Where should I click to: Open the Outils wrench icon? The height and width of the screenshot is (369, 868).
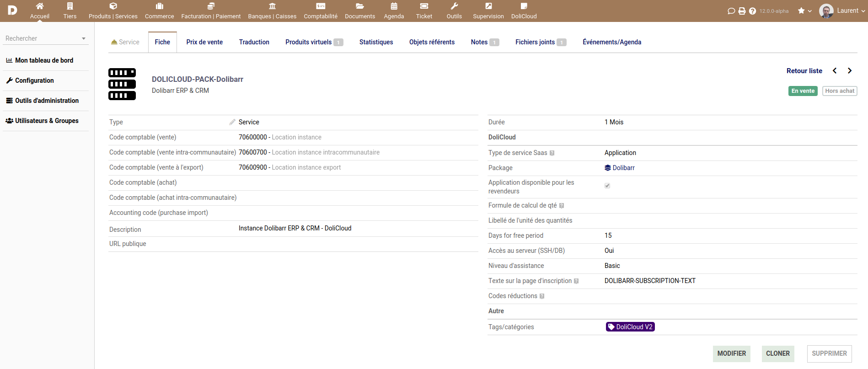coord(454,6)
